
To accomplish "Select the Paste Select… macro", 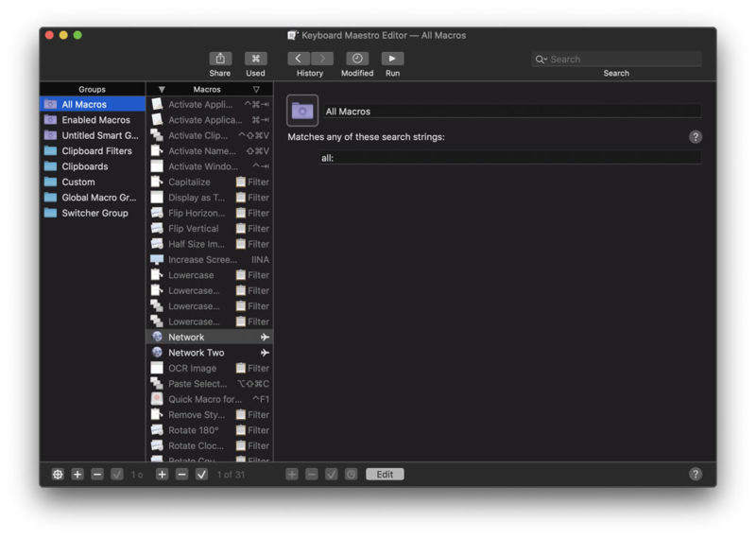I will pos(210,384).
